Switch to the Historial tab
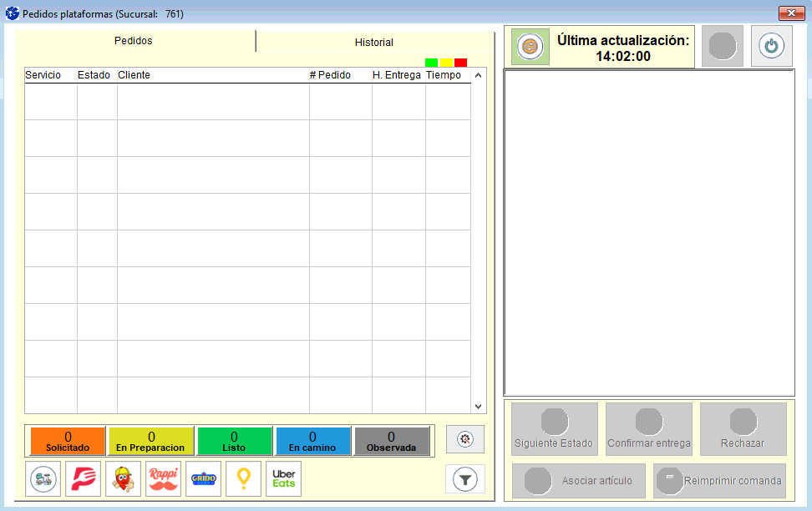 [x=373, y=43]
